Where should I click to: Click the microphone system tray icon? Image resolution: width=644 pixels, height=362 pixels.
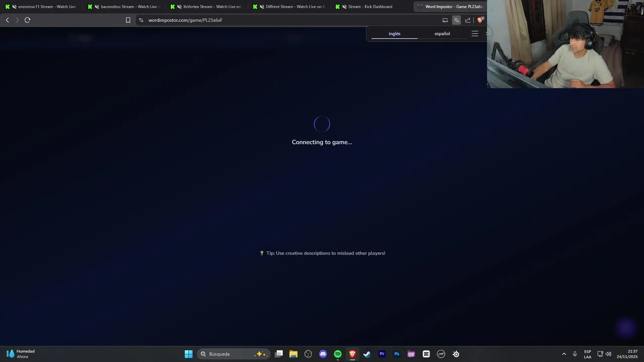tap(575, 354)
